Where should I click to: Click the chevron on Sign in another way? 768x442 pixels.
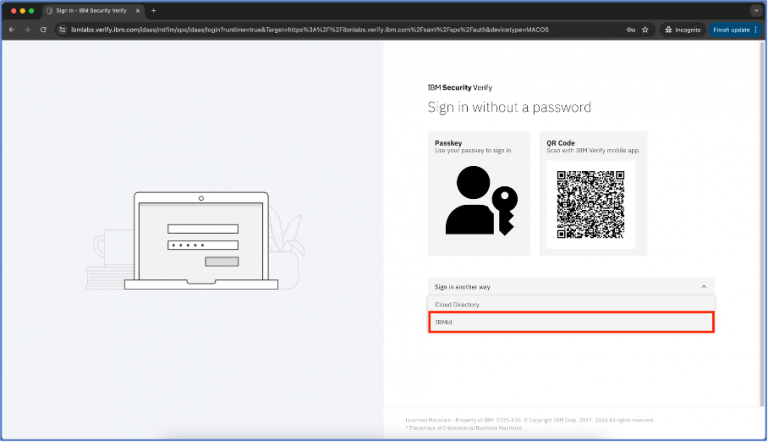pyautogui.click(x=703, y=287)
